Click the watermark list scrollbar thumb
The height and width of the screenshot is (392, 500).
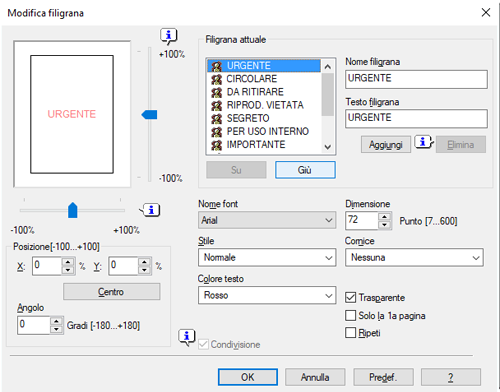click(328, 94)
